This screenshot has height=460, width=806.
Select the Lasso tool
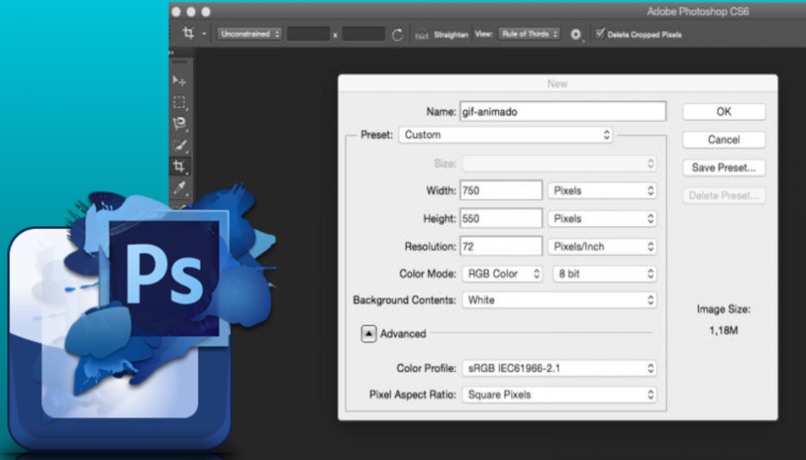tap(180, 123)
